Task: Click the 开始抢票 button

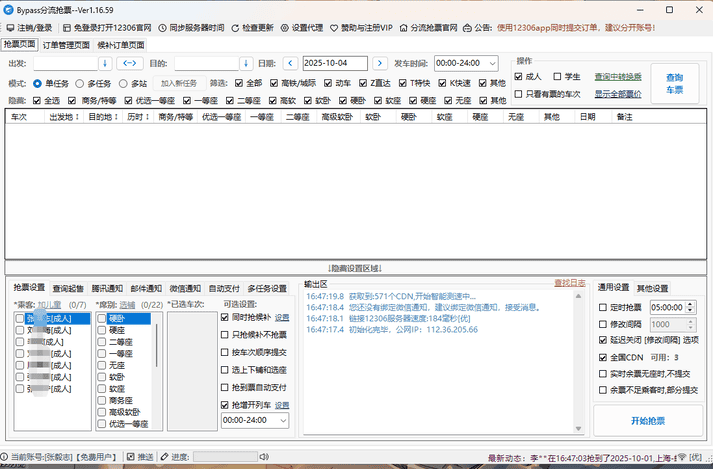Action: [x=648, y=421]
